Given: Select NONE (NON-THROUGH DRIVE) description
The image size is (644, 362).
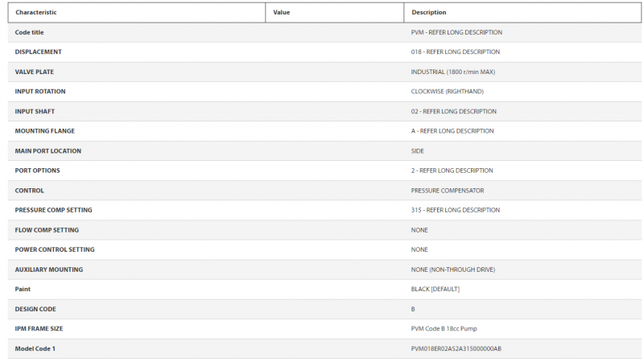Looking at the screenshot, I should point(453,269).
